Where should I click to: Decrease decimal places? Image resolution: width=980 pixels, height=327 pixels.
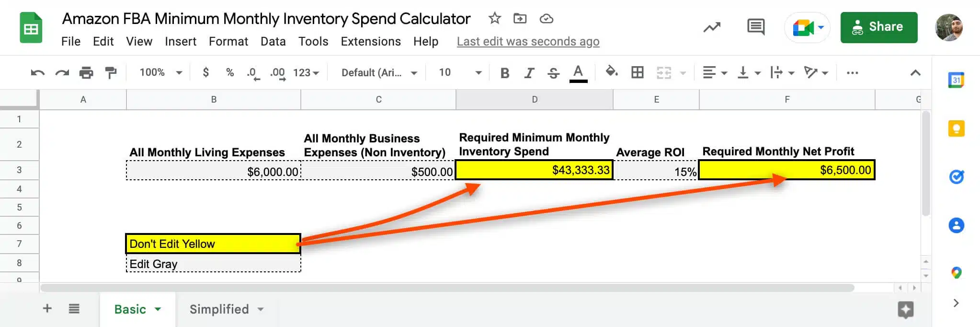click(253, 73)
